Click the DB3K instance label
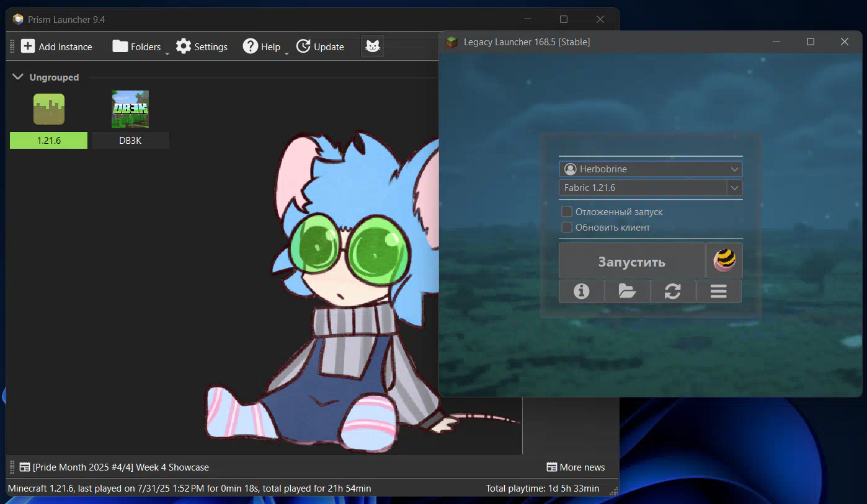Image resolution: width=867 pixels, height=504 pixels. (x=130, y=141)
